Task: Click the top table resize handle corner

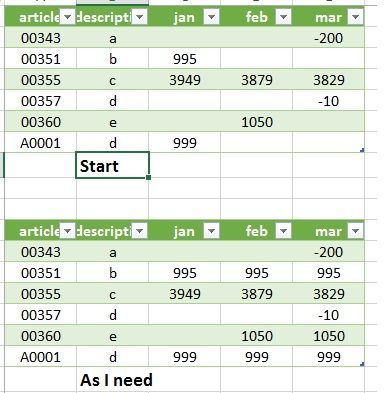Action: 362,150
